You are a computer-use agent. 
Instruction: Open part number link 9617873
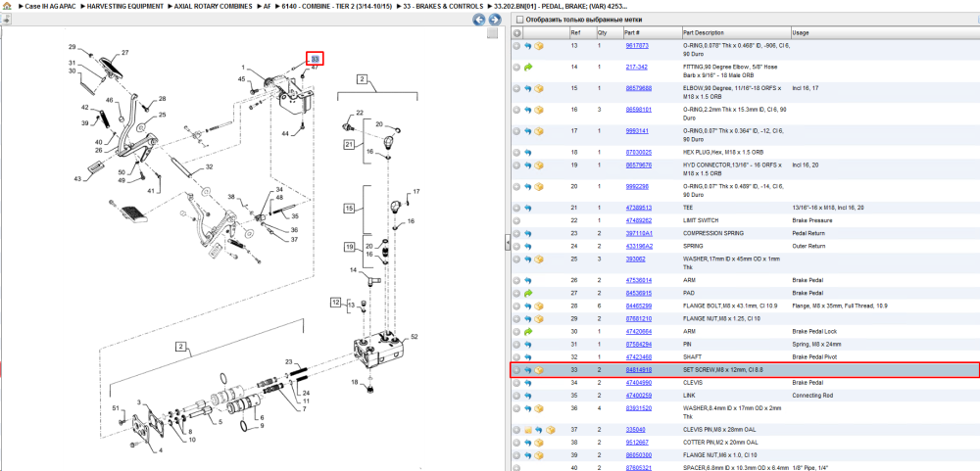click(x=637, y=46)
